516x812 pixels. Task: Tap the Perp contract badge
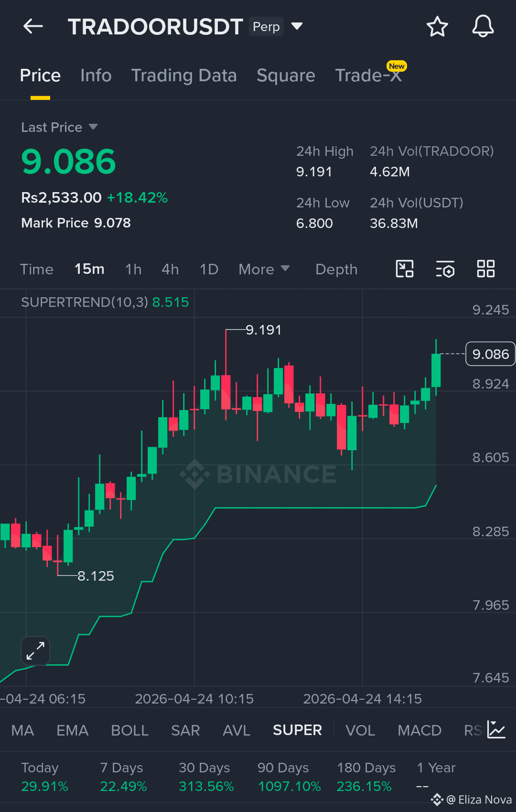[266, 26]
